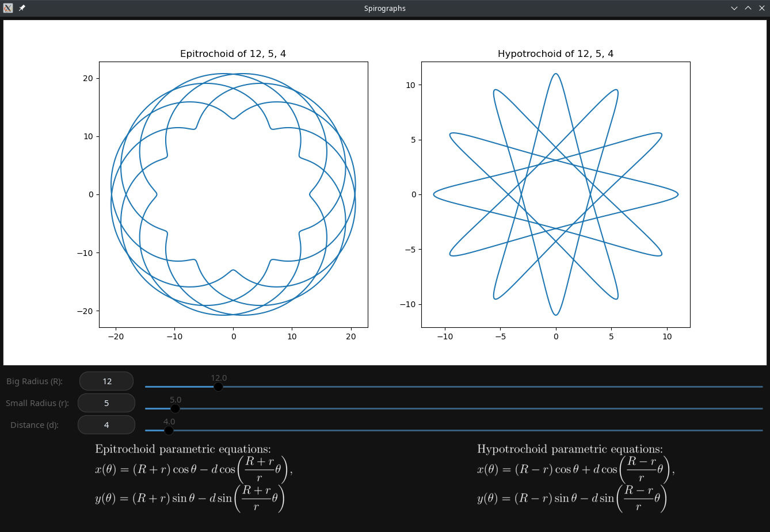This screenshot has width=770, height=532.
Task: Click the 'Small Radius (r):' label
Action: coord(37,403)
